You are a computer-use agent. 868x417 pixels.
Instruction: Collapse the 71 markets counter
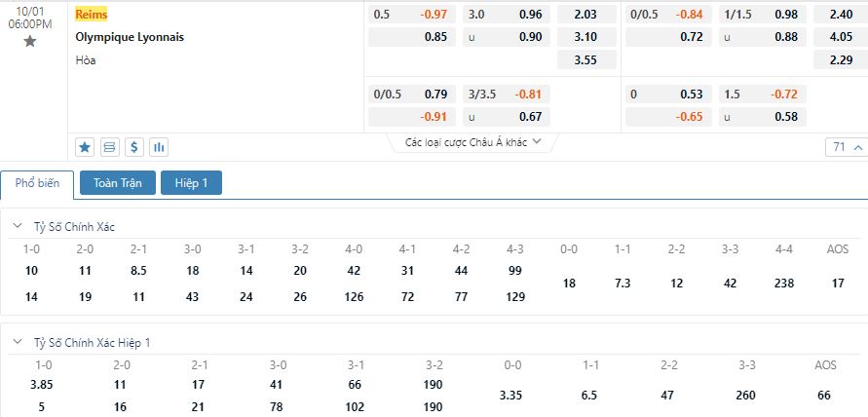coord(847,147)
